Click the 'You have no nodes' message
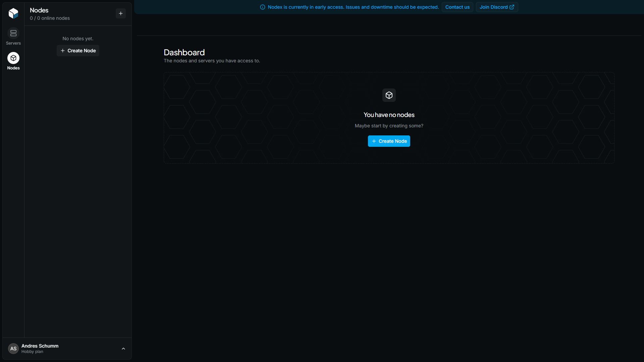 389,115
